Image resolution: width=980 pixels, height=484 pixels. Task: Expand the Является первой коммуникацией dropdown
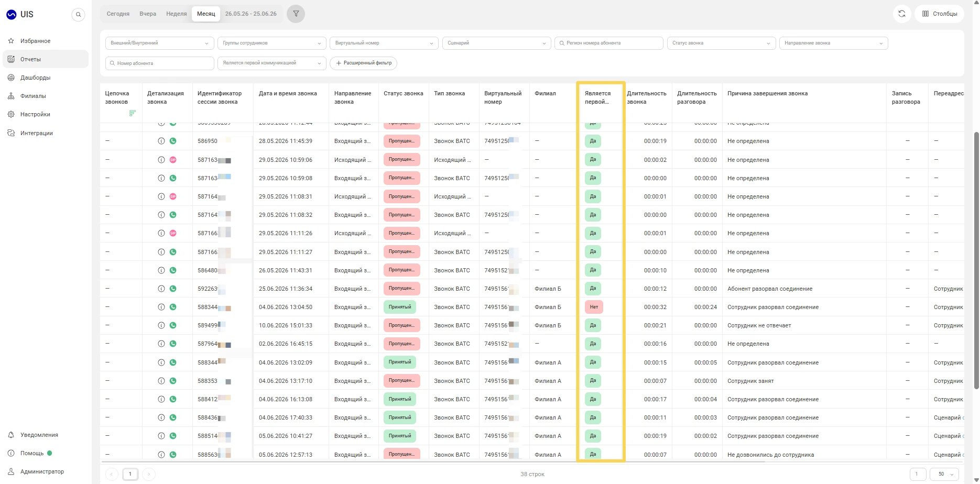272,63
